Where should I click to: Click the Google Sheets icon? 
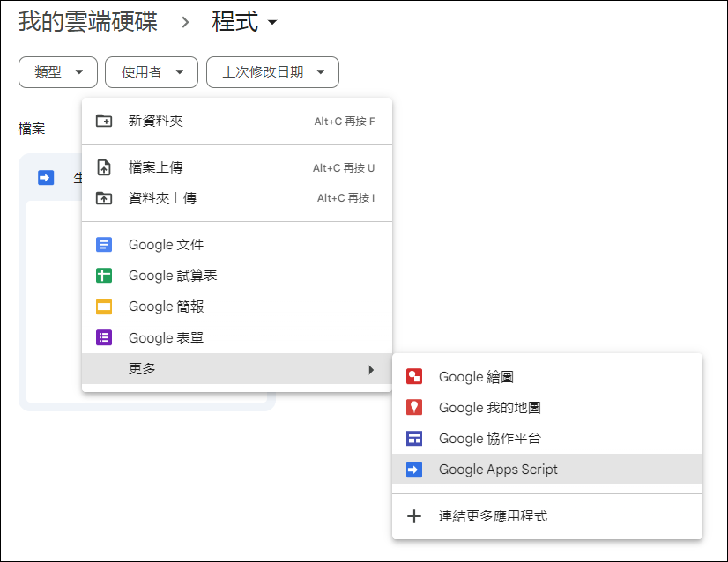pos(103,276)
